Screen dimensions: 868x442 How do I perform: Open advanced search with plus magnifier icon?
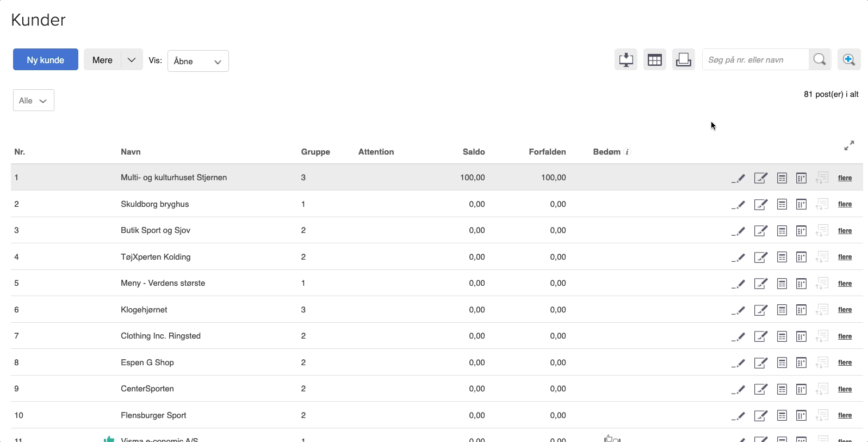[849, 60]
